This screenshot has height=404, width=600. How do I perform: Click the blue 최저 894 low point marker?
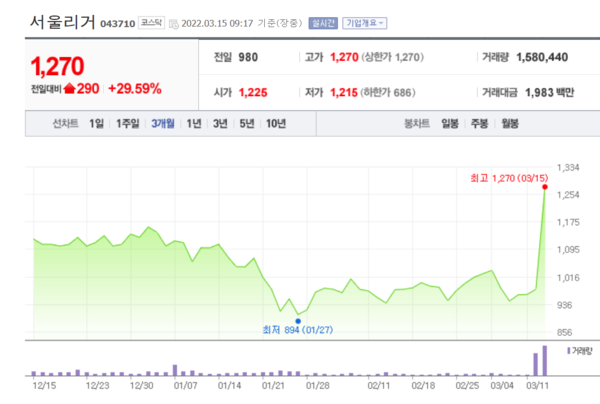pos(298,321)
